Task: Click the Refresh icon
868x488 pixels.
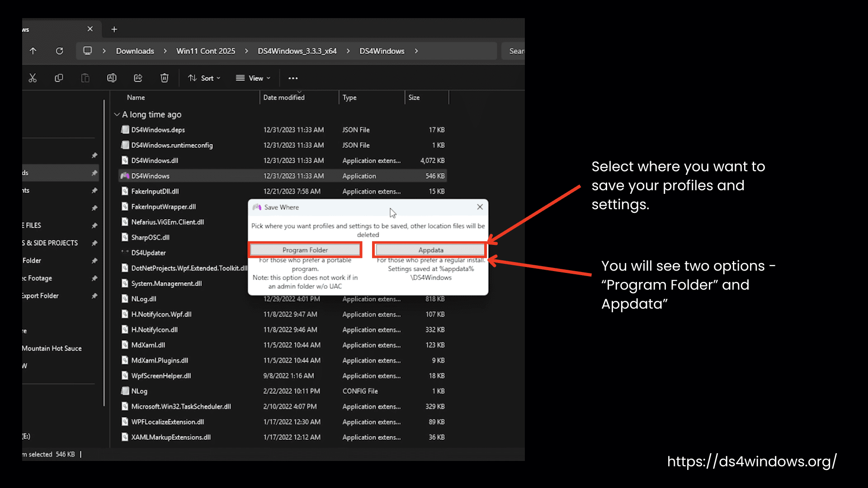Action: click(x=59, y=51)
